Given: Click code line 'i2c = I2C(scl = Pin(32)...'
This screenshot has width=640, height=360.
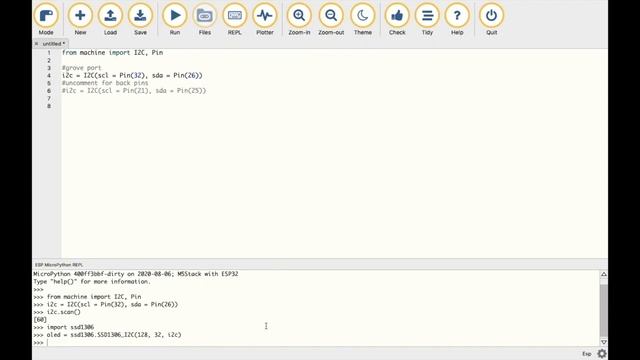Looking at the screenshot, I should tap(132, 76).
